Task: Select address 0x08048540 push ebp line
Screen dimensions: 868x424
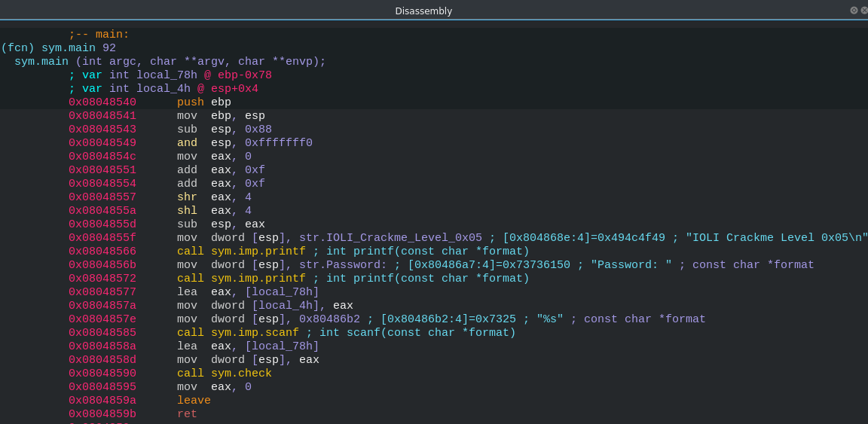Action: 434,102
